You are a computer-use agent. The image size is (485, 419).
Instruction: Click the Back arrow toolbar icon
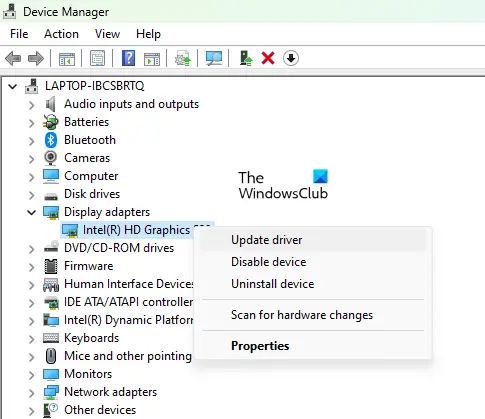13,59
